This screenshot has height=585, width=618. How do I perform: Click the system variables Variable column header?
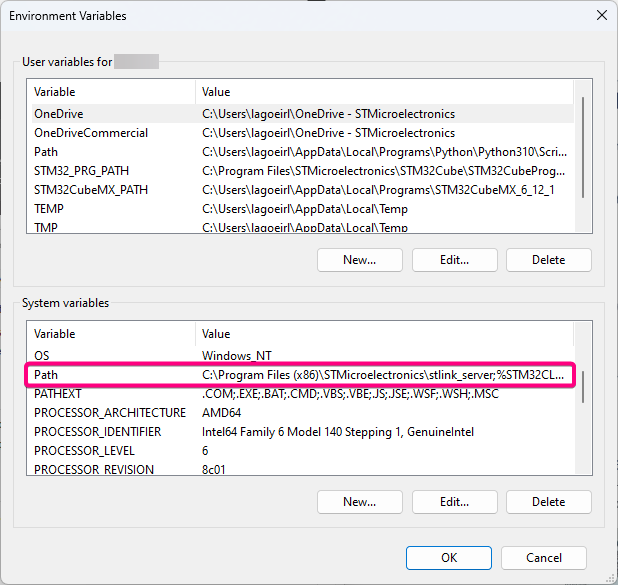[x=110, y=334]
